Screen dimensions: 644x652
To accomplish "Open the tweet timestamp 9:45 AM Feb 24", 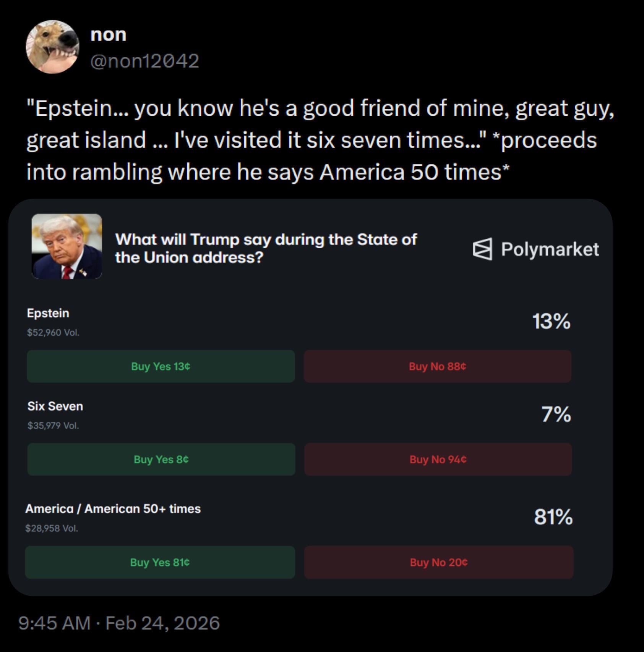I will click(x=119, y=623).
